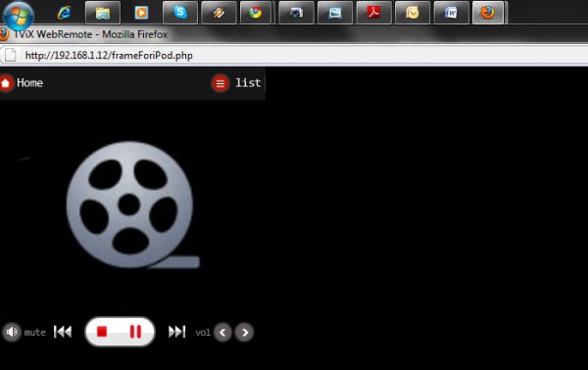Open the list menu icon
Screen dimensions: 588x370
click(x=220, y=83)
